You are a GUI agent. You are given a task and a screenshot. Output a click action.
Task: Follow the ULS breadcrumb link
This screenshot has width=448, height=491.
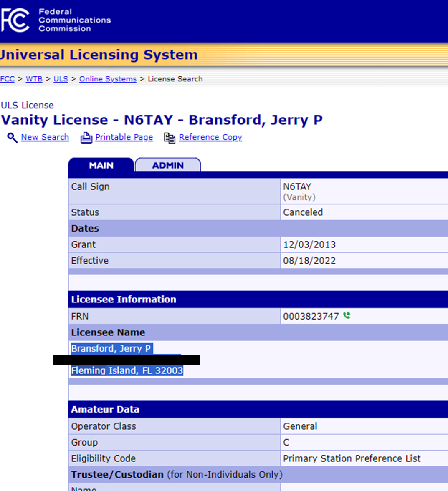pyautogui.click(x=61, y=79)
